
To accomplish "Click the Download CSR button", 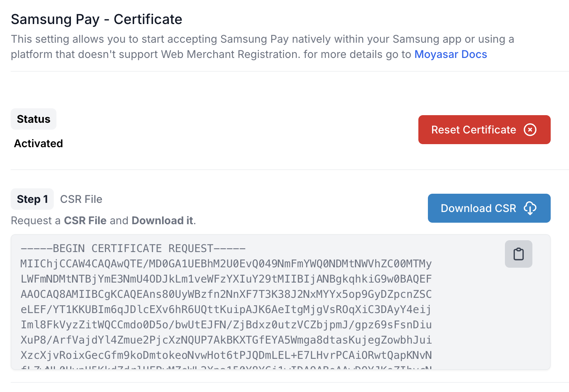I will pyautogui.click(x=489, y=208).
